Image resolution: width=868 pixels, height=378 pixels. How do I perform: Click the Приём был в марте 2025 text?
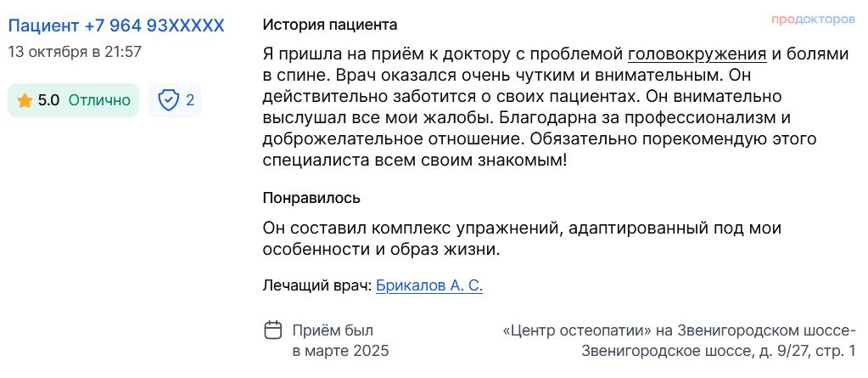coord(340,340)
